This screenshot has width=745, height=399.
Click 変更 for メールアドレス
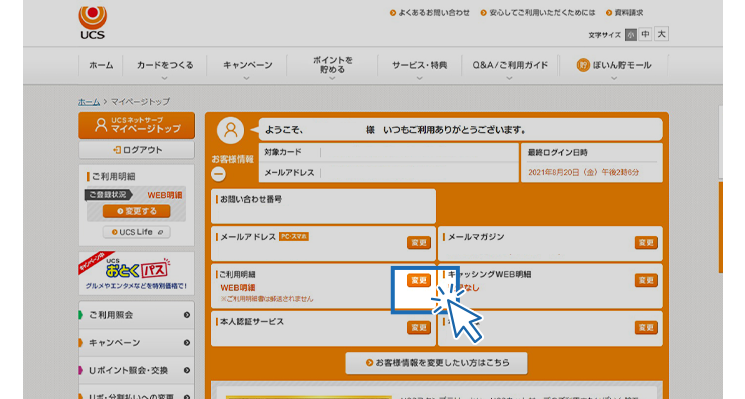419,243
